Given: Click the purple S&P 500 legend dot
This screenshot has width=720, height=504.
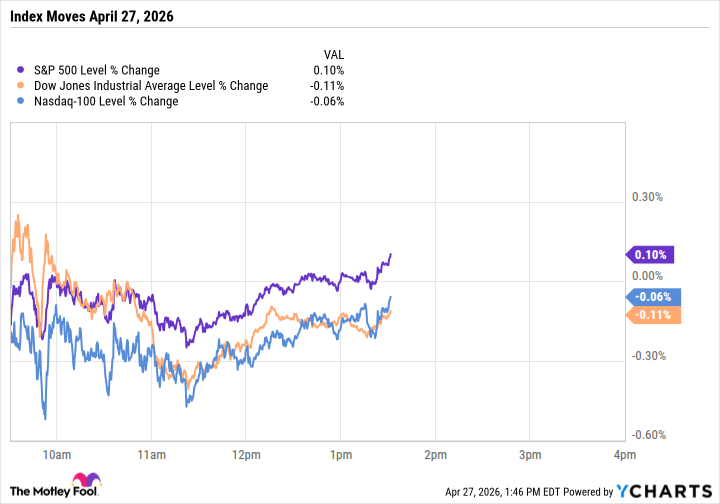Looking at the screenshot, I should pos(23,70).
